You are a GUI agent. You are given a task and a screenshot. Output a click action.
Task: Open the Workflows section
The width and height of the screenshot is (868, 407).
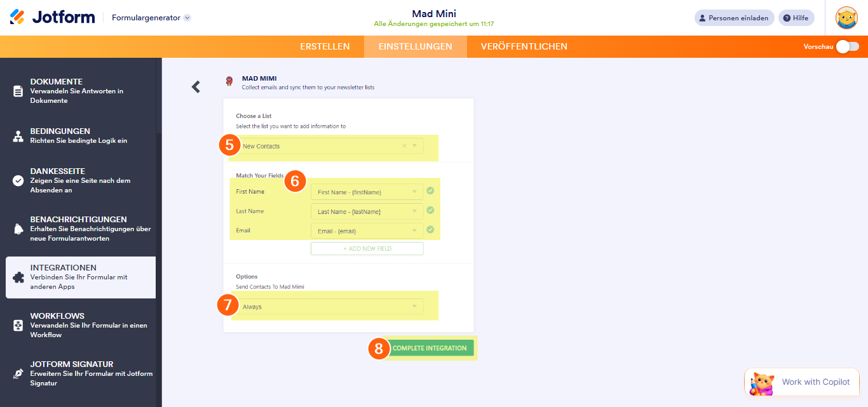[57, 325]
